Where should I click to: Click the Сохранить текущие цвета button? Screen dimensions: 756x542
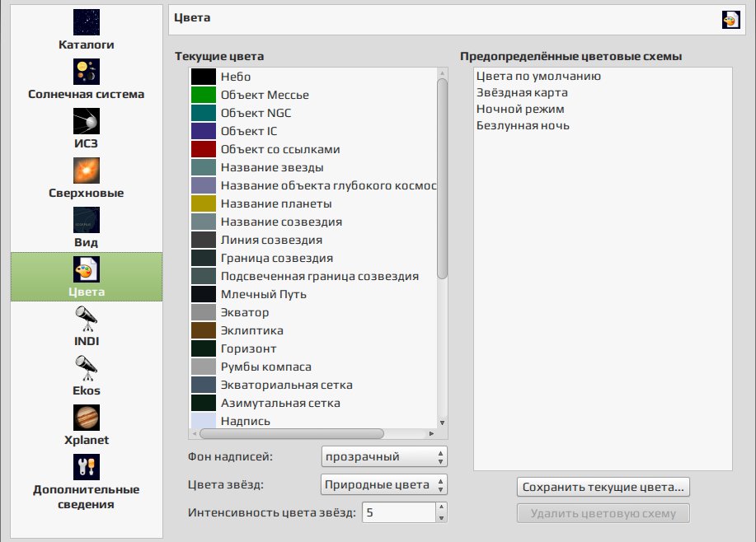pyautogui.click(x=603, y=487)
